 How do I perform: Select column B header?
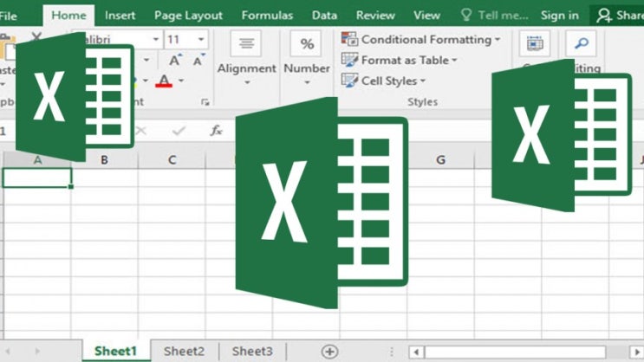coord(104,159)
